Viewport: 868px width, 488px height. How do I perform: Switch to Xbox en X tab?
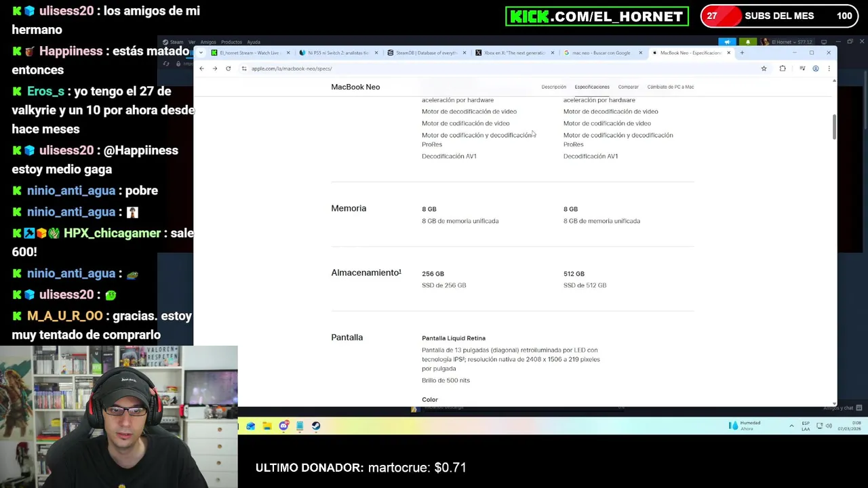click(514, 53)
